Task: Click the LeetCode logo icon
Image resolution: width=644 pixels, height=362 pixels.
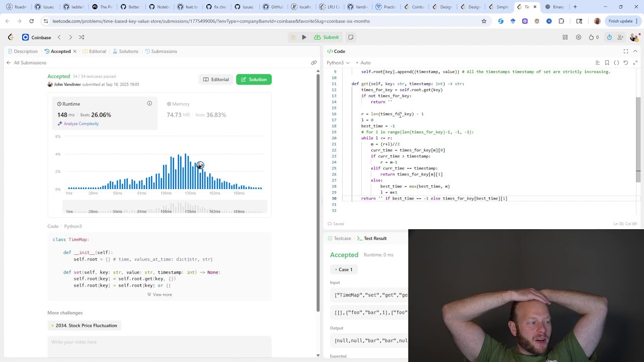Action: tap(11, 37)
